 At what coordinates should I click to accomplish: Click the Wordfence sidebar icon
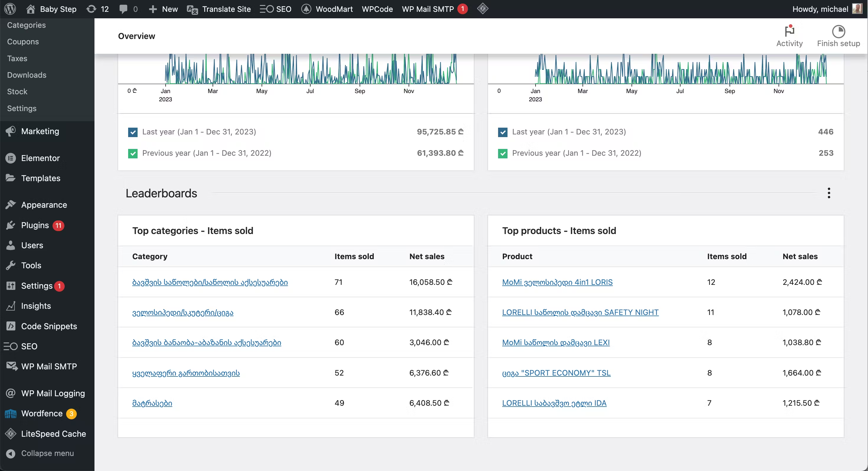[11, 414]
